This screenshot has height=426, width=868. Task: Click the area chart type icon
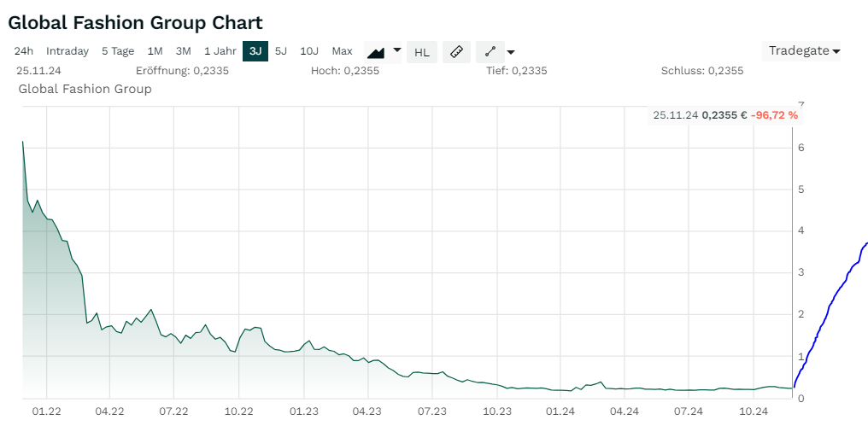(x=376, y=52)
